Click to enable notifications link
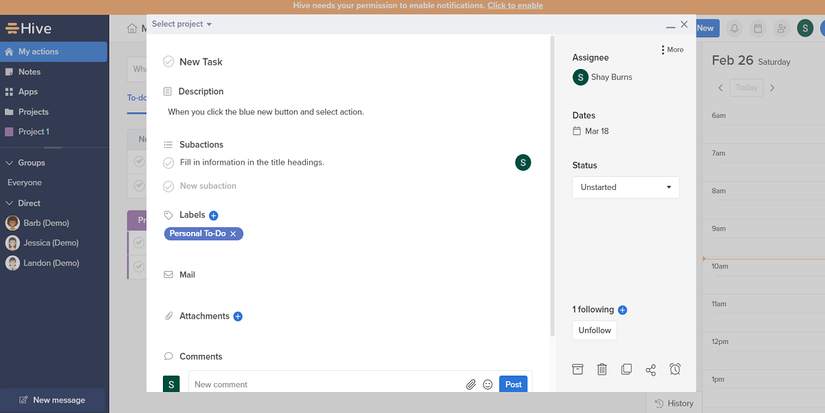The image size is (825, 413). [x=515, y=6]
